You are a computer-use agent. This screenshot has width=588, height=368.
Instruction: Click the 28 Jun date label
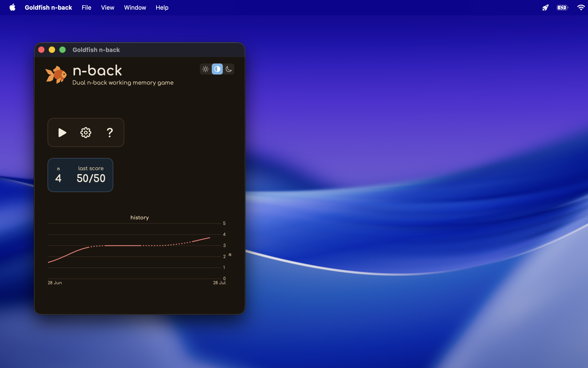point(55,283)
